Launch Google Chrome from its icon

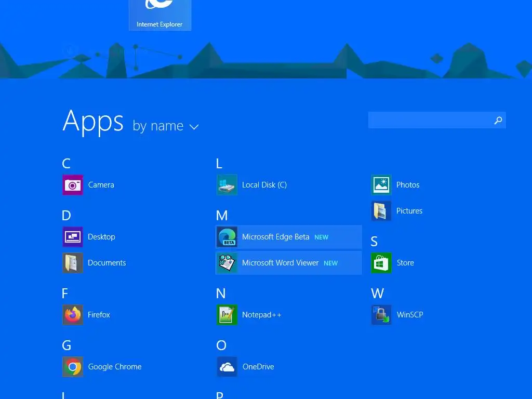click(x=73, y=367)
